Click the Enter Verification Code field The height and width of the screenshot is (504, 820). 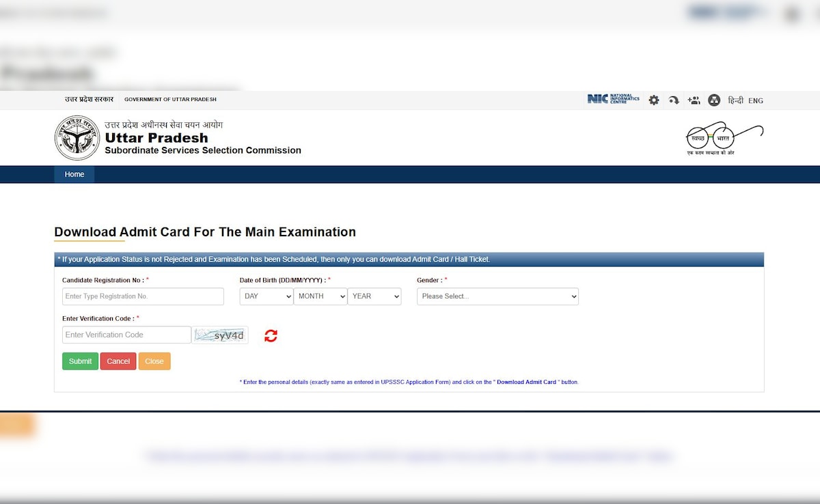[126, 335]
